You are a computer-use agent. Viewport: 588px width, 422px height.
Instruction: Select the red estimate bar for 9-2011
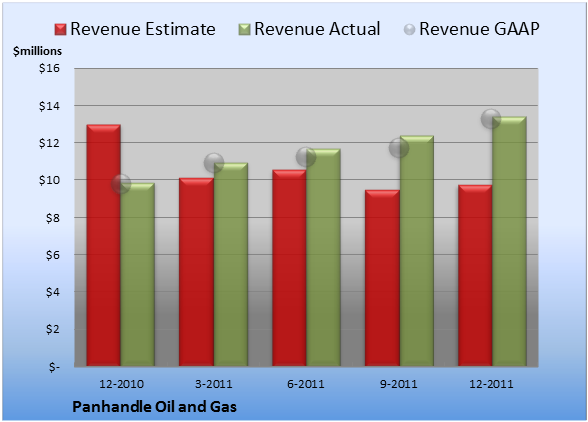tap(382, 278)
